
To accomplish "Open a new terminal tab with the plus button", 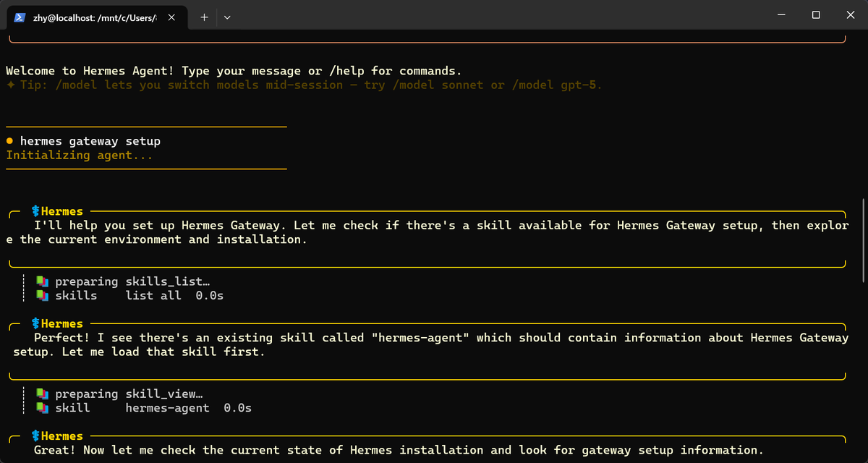I will click(203, 15).
